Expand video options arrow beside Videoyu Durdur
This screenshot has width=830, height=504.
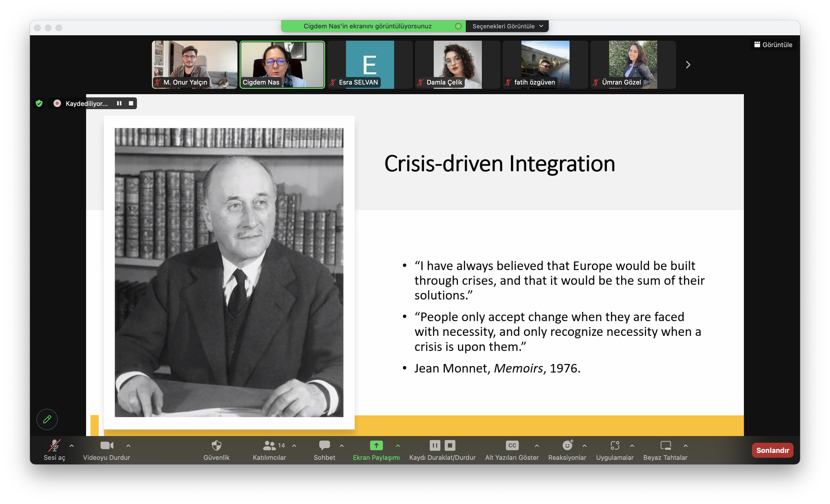128,445
